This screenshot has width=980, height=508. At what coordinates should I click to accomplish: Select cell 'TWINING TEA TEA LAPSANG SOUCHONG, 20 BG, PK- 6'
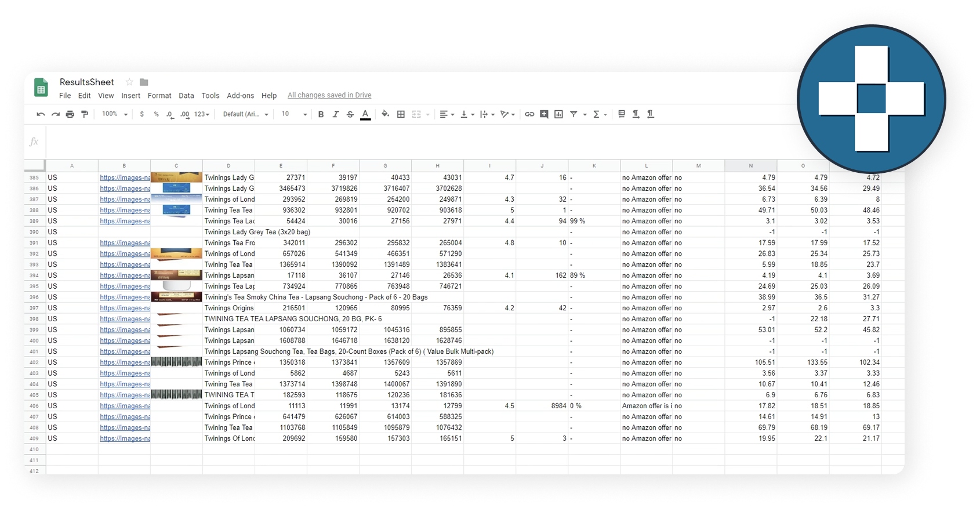point(293,319)
